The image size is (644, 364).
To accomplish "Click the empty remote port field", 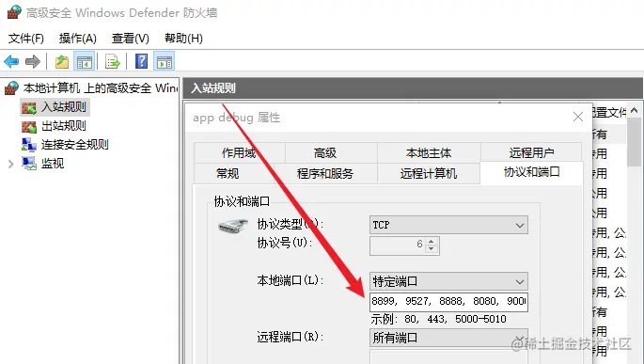I will pos(448,356).
